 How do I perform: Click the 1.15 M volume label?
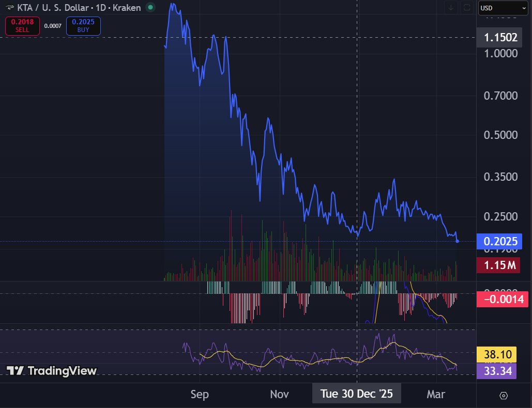point(498,265)
